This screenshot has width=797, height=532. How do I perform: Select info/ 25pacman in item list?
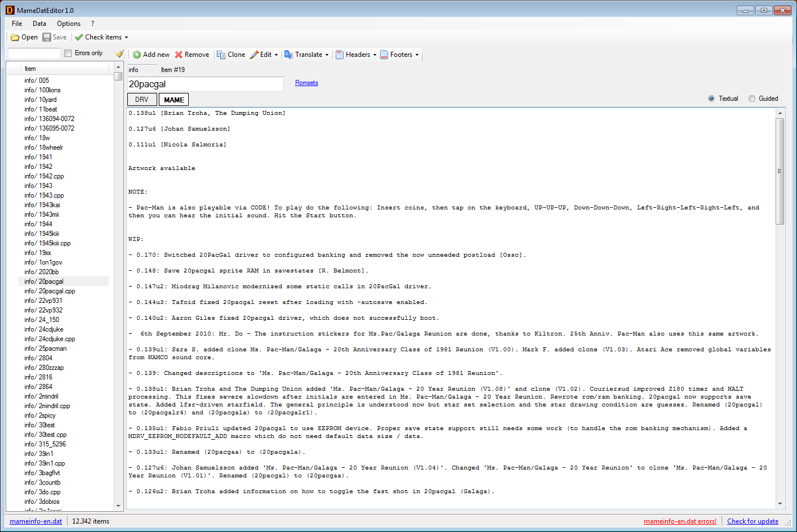52,348
